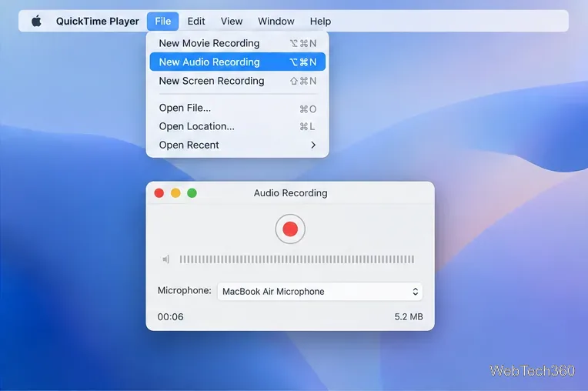Open the QuickTime Player app menu
588x391 pixels.
[x=98, y=22]
